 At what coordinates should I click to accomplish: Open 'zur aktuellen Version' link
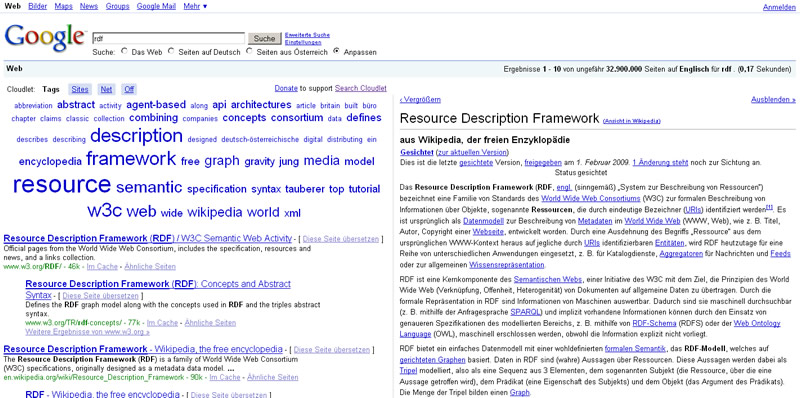pyautogui.click(x=472, y=152)
